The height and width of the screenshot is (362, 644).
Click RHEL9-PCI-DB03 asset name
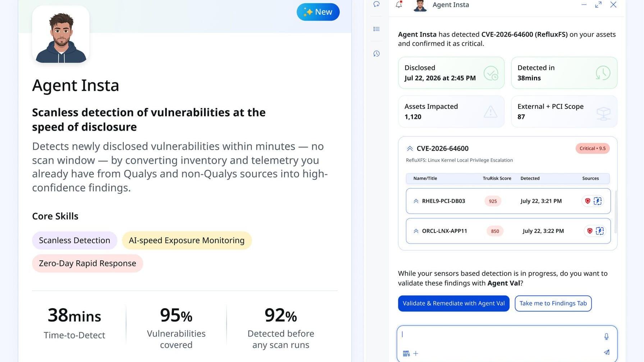tap(443, 201)
